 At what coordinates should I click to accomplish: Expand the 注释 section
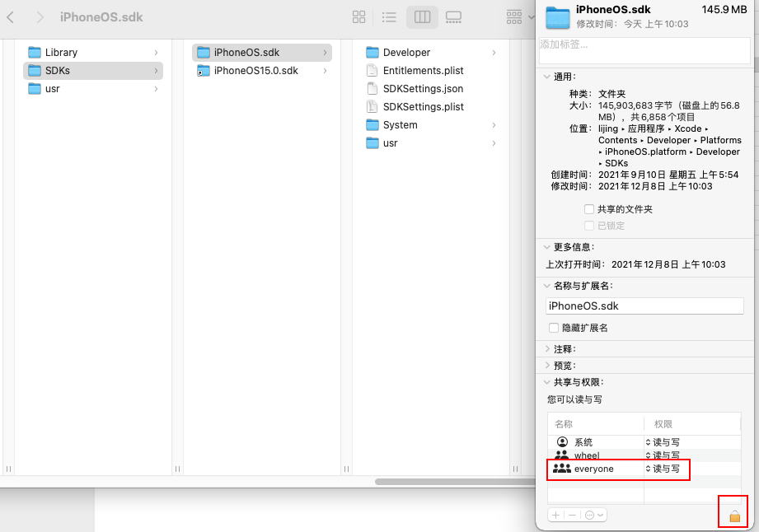pyautogui.click(x=547, y=349)
